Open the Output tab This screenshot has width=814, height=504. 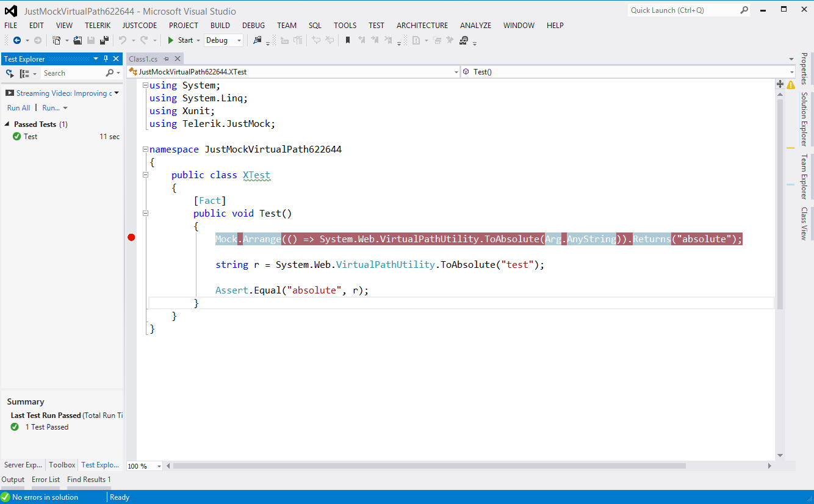pyautogui.click(x=13, y=480)
